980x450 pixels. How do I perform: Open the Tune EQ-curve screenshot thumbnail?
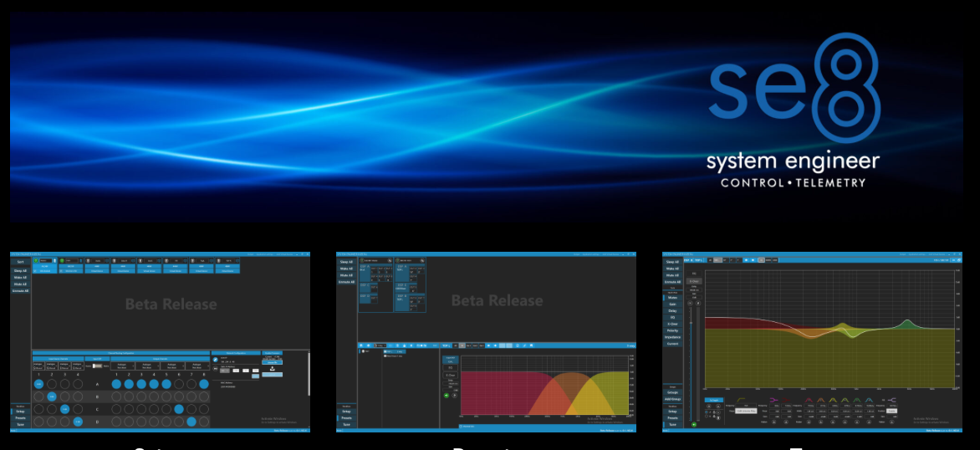point(813,341)
